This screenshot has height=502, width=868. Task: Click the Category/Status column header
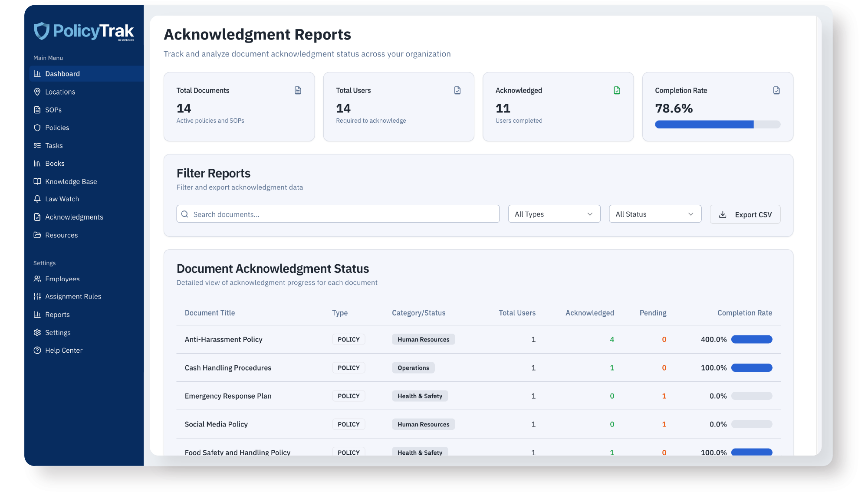coord(418,313)
